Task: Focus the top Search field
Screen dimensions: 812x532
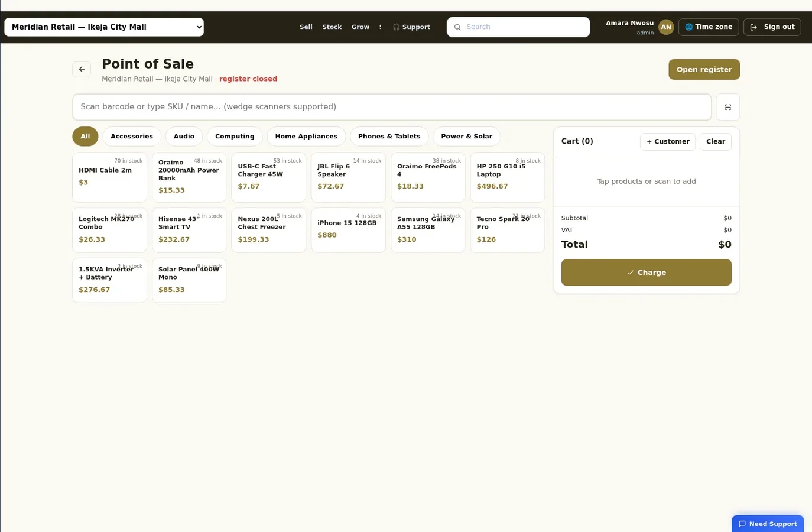Action: pyautogui.click(x=518, y=27)
